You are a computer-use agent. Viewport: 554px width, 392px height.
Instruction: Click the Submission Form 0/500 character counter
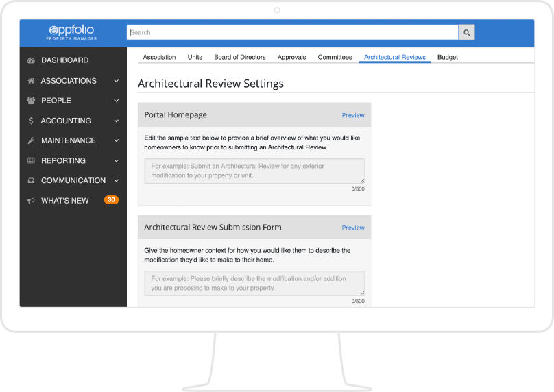pos(358,302)
